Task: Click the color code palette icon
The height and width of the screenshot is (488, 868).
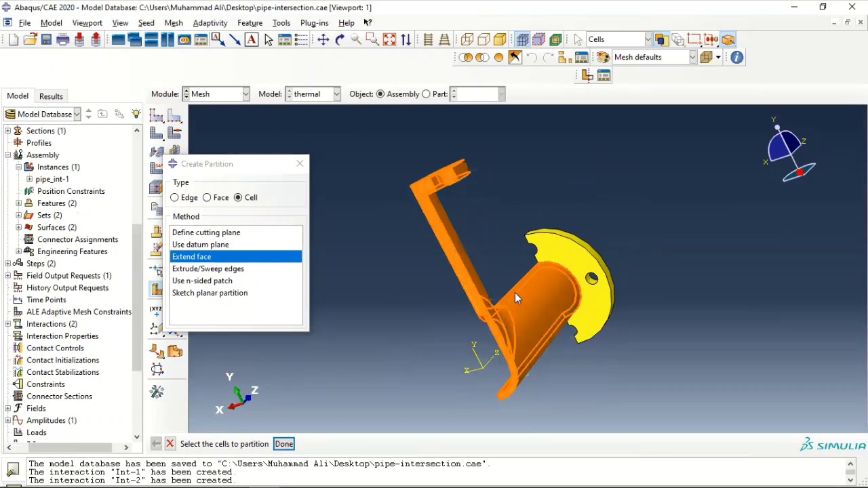Action: pyautogui.click(x=603, y=57)
